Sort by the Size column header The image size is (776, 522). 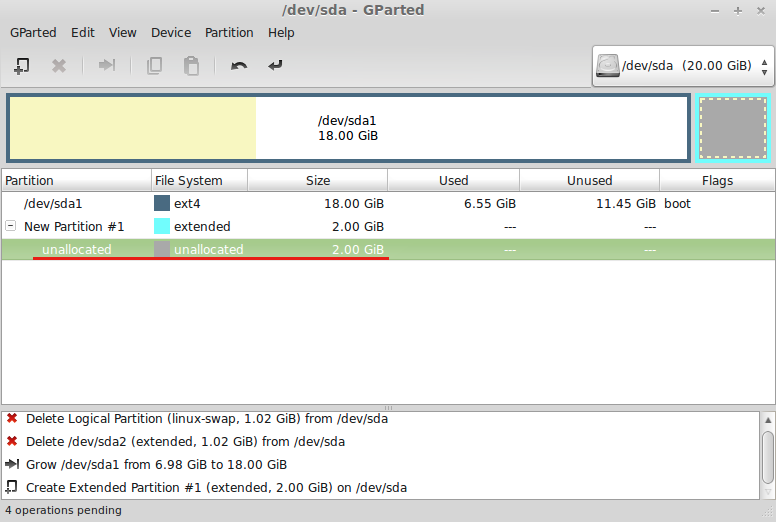pyautogui.click(x=317, y=181)
